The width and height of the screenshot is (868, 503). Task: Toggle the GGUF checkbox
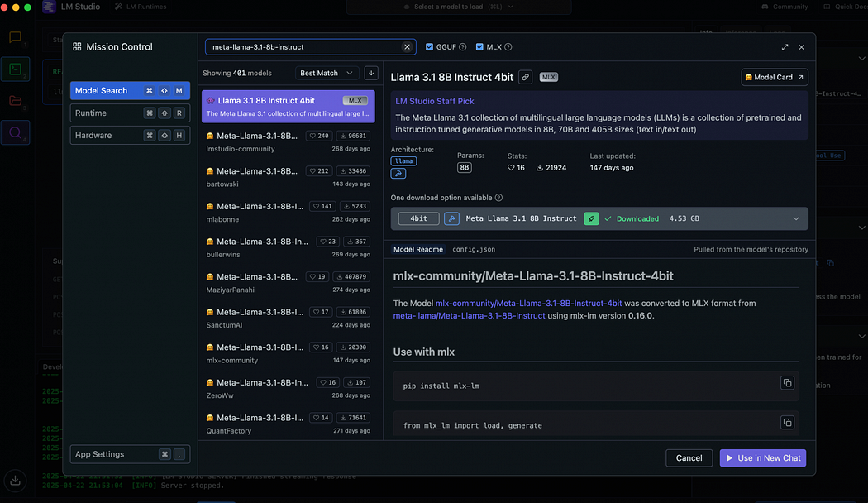pos(429,47)
